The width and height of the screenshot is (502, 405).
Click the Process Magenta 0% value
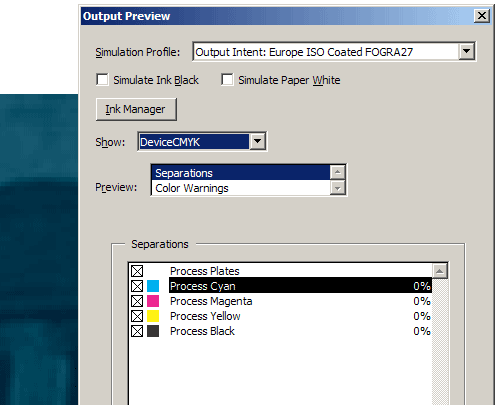coord(422,301)
